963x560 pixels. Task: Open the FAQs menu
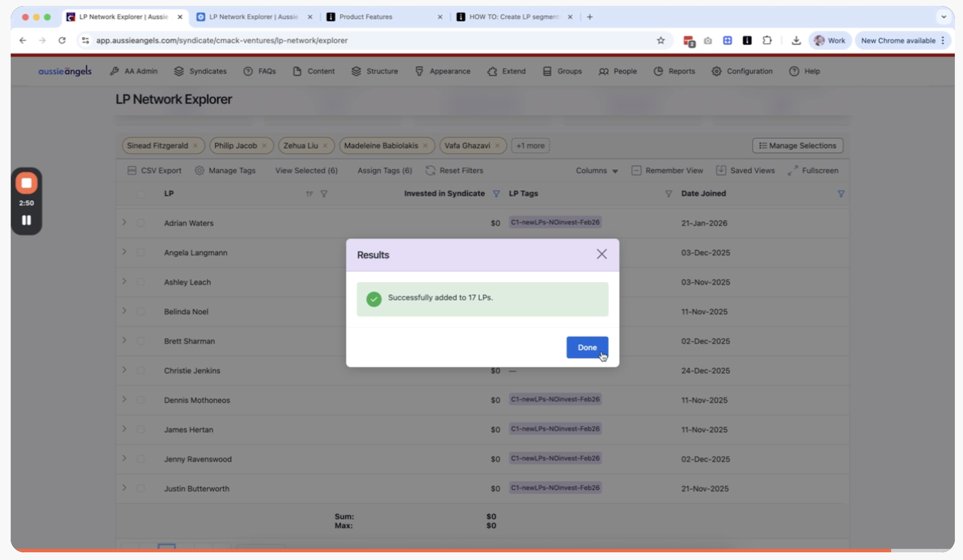point(260,71)
